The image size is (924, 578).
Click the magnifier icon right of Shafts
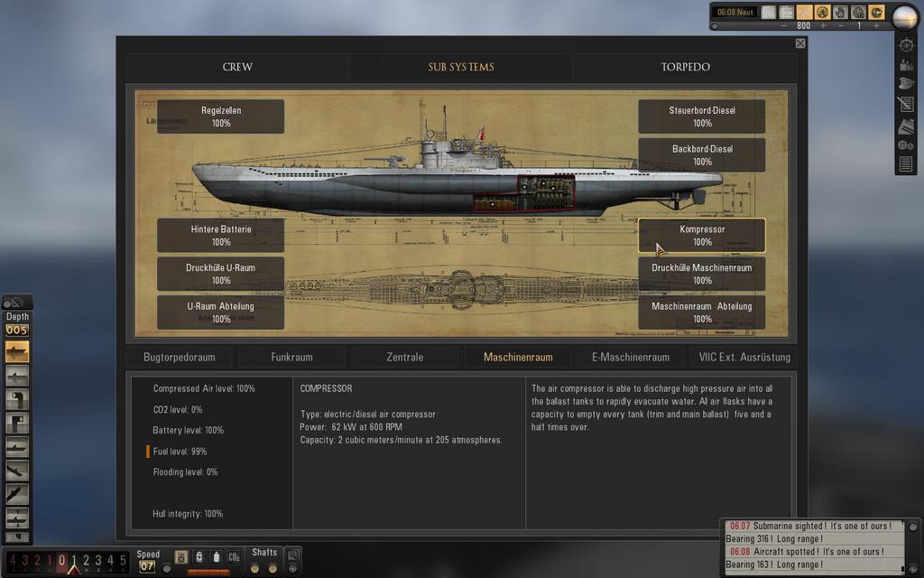tap(293, 555)
